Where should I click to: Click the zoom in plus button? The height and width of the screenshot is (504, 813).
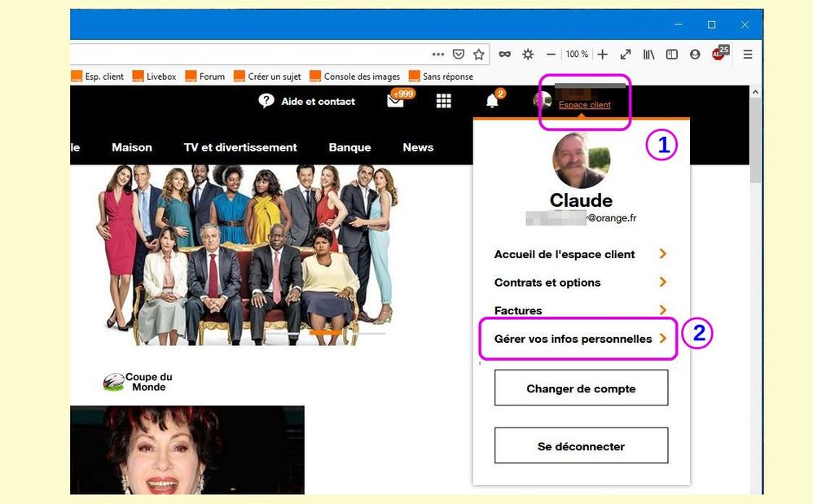coord(602,55)
